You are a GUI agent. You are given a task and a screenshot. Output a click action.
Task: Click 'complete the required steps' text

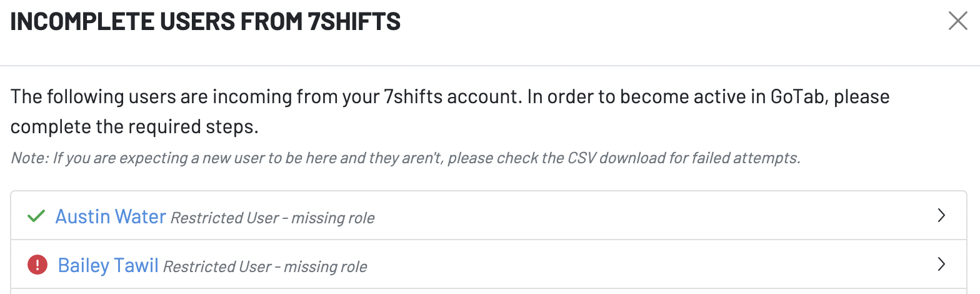coord(134,126)
